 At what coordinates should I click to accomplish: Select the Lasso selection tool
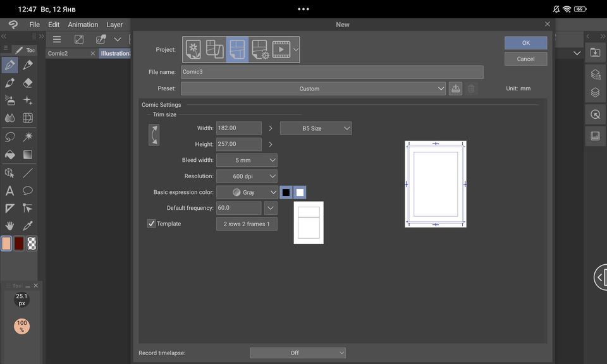pyautogui.click(x=9, y=136)
